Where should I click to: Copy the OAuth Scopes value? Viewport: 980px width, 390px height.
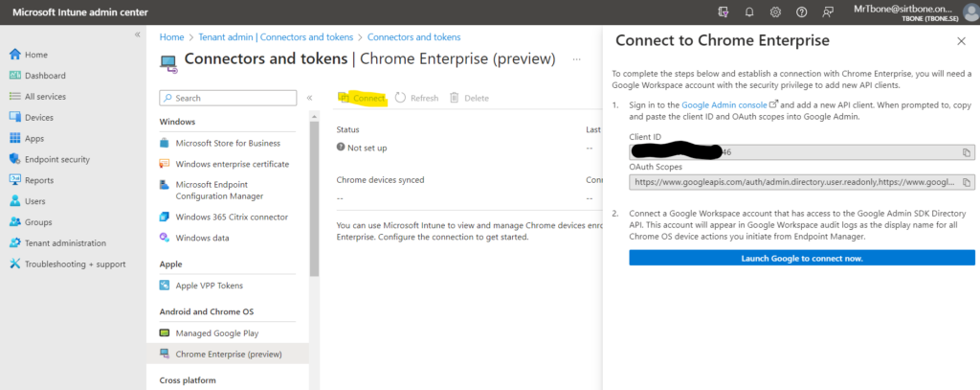[x=967, y=182]
